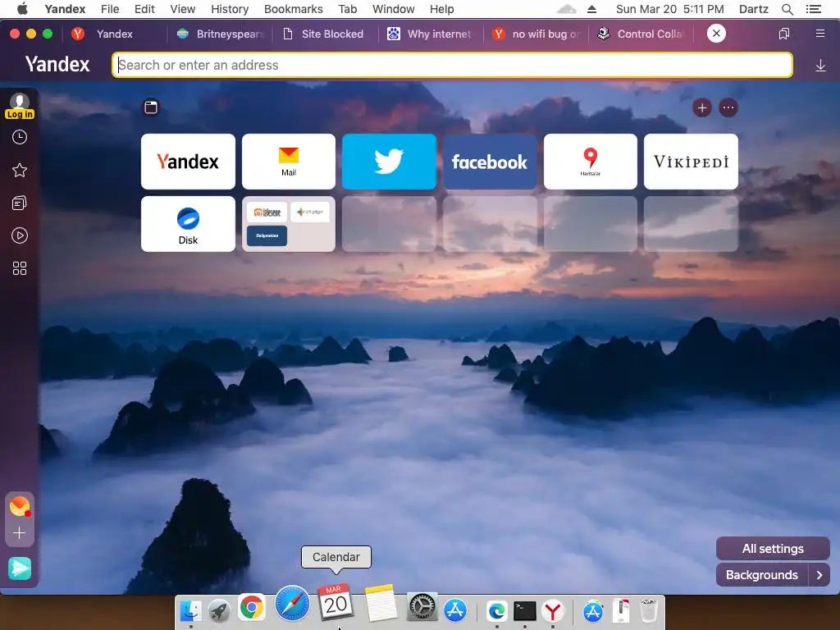The width and height of the screenshot is (840, 630).
Task: Click the tab window icon above tiles
Action: point(151,107)
